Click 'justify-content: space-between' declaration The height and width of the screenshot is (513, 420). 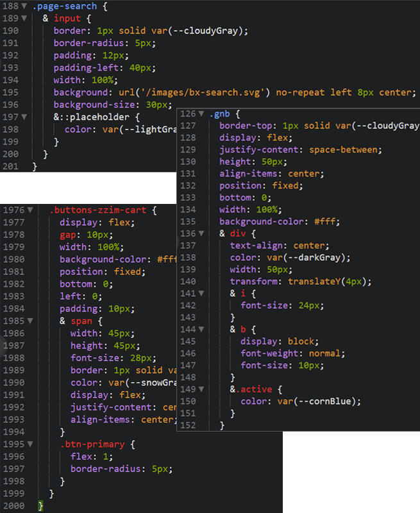pos(300,150)
